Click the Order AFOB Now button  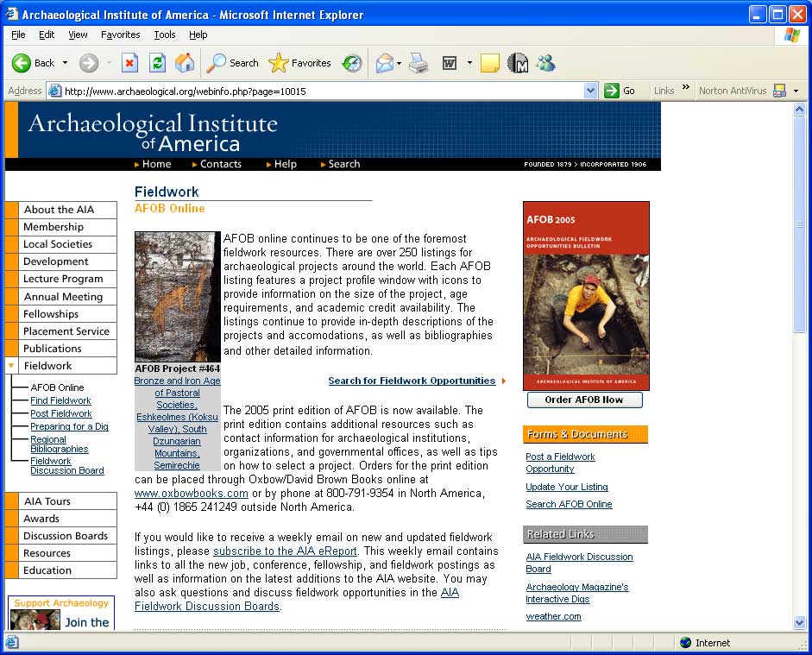coord(585,400)
